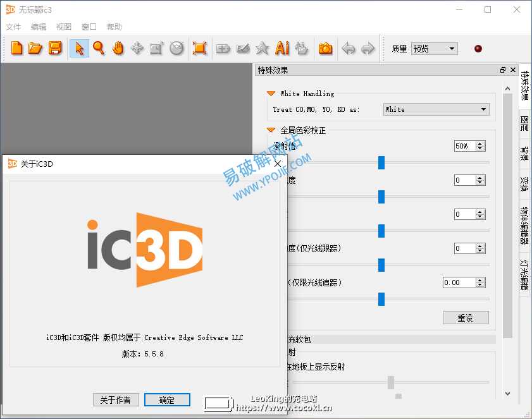Click the 仅光线跟踪 slider handle
This screenshot has width=532, height=419.
[381, 265]
